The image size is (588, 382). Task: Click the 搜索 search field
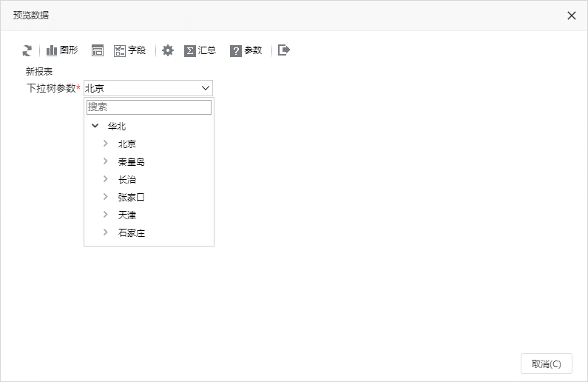tap(149, 107)
